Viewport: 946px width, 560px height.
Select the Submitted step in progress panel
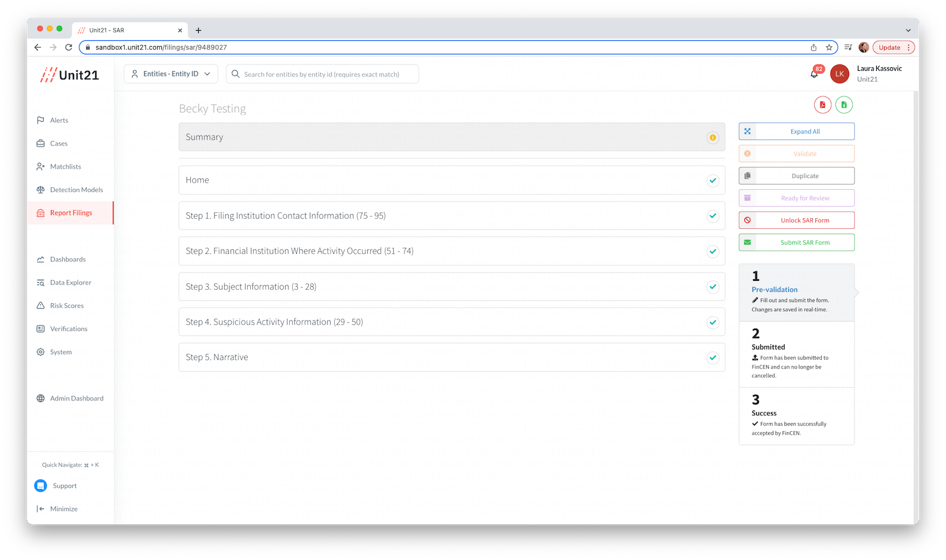(x=796, y=355)
